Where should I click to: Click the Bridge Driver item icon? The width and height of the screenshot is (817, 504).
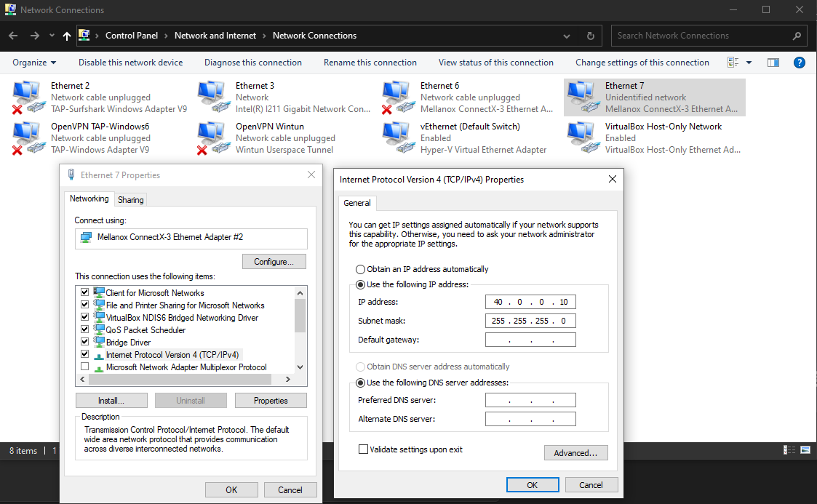(98, 342)
